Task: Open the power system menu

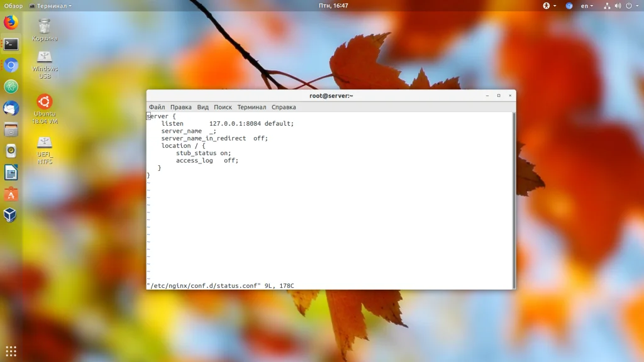Action: (631, 6)
